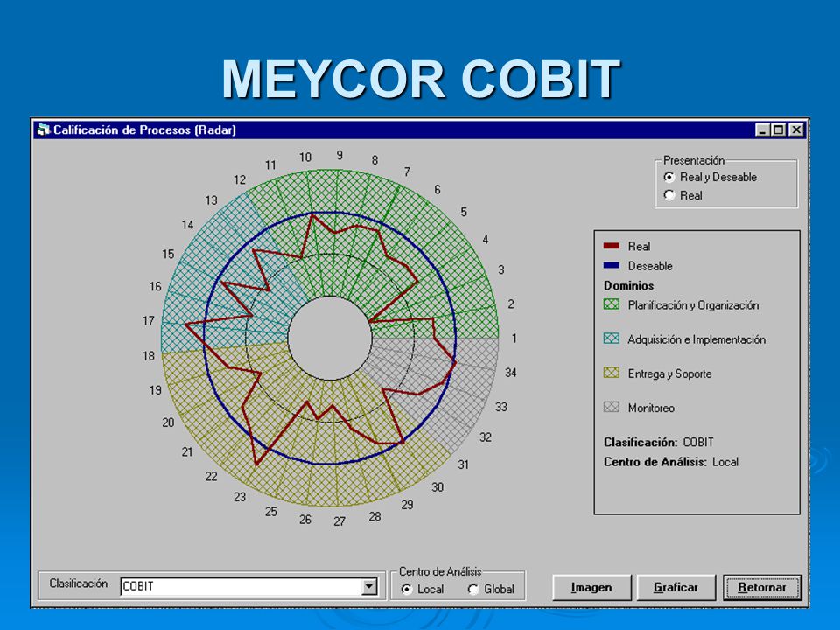Image resolution: width=840 pixels, height=630 pixels.
Task: Click the radar axis label 3
Action: (501, 270)
